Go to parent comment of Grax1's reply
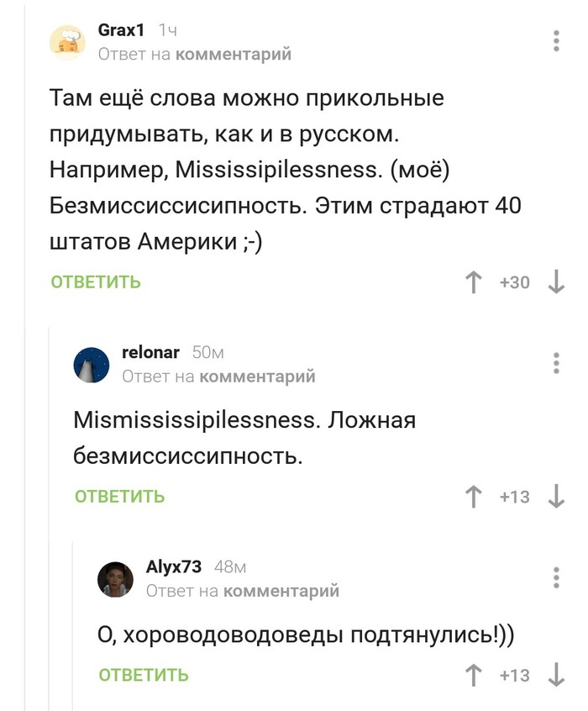The image size is (588, 711). (x=233, y=55)
